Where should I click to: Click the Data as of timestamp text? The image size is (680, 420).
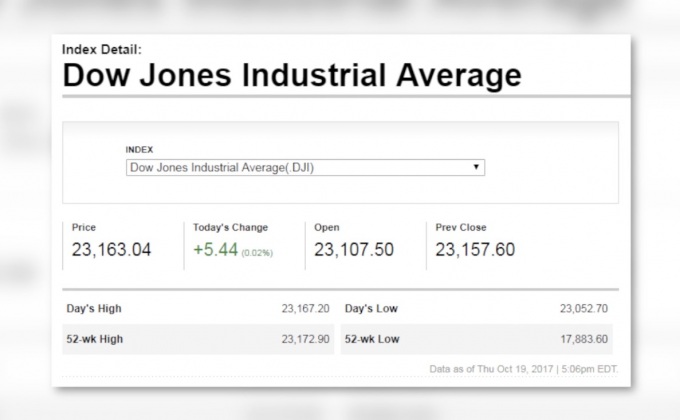tap(523, 369)
